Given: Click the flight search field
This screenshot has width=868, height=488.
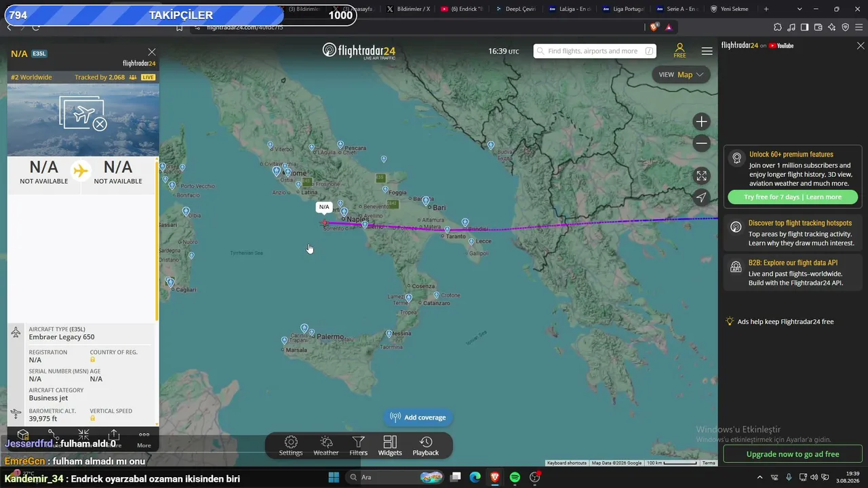Looking at the screenshot, I should pos(595,51).
